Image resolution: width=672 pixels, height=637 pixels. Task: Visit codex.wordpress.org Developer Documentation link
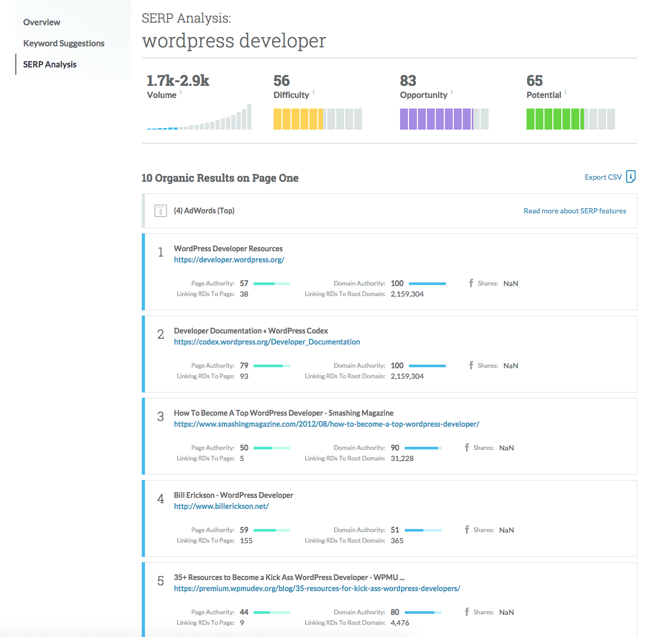267,342
